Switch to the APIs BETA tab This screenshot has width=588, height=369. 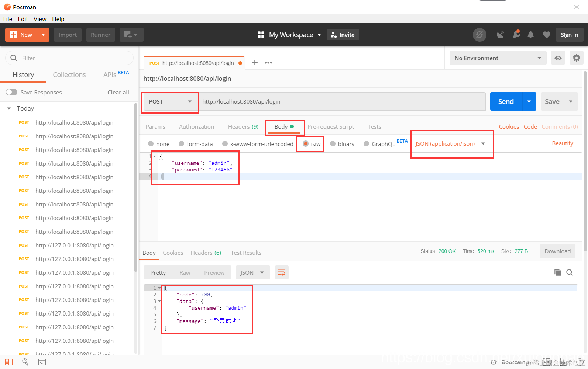click(x=116, y=74)
